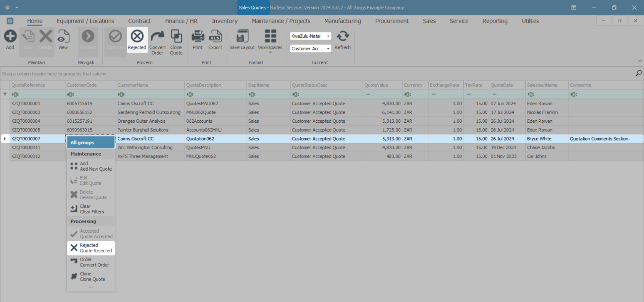Open the grid search magnifier
Image resolution: width=644 pixels, height=302 pixels.
coord(639,73)
